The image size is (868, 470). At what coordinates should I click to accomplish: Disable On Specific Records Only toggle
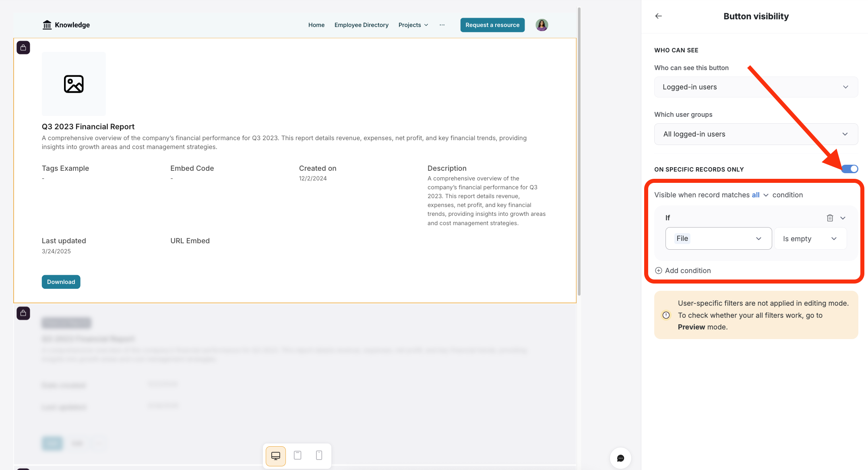coord(849,169)
